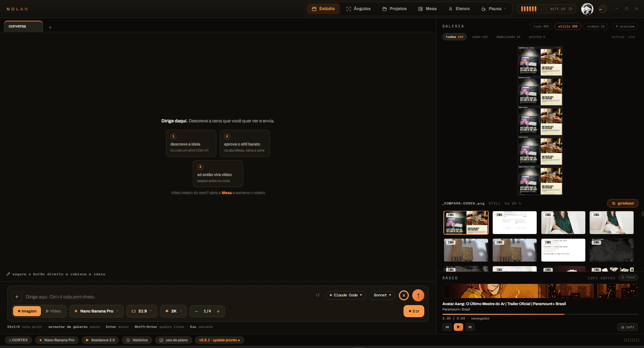Select the conversa tab

pos(23,26)
